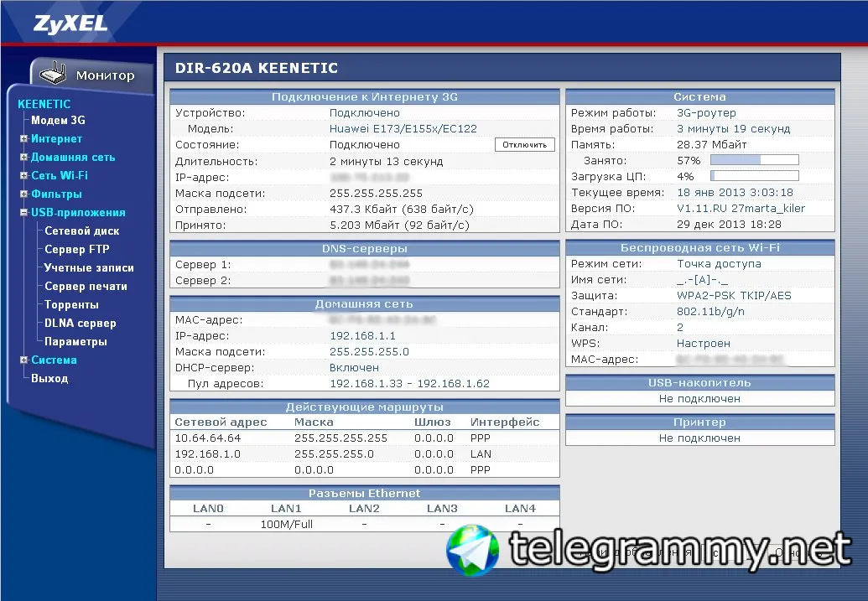Go to Учетные записи page
This screenshot has width=868, height=601.
pyautogui.click(x=89, y=268)
